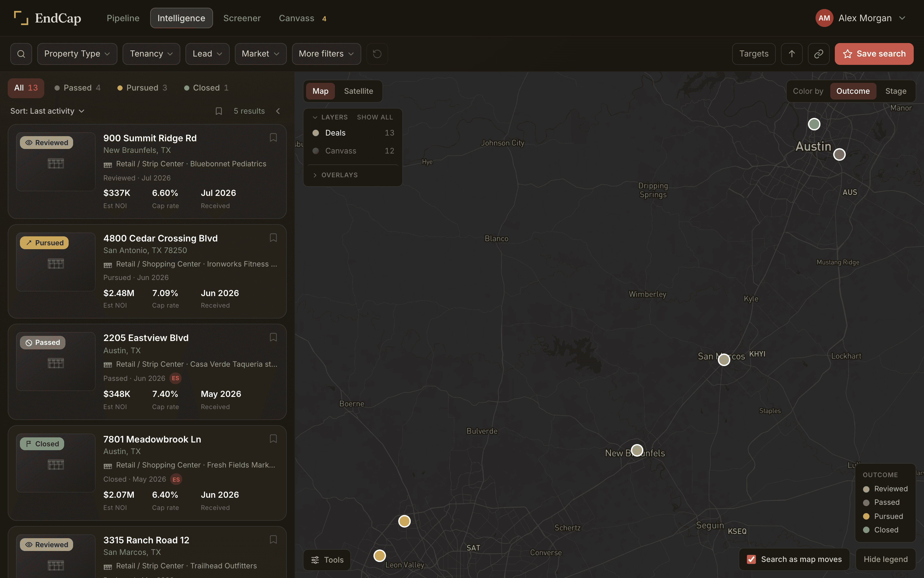Screen dimensions: 924x578
Task: Bookmark 2205 Eastview Blvd
Action: (x=273, y=337)
